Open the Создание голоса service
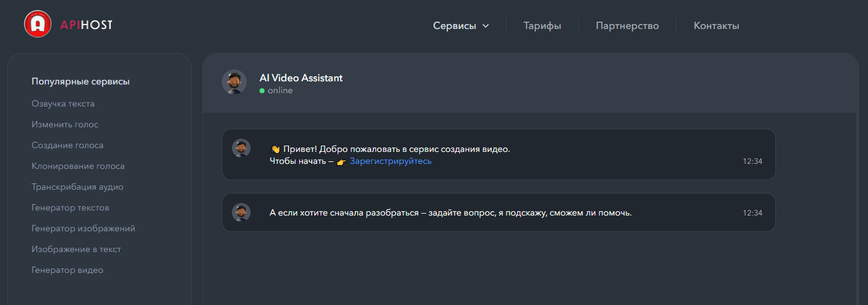868x305 pixels. pyautogui.click(x=67, y=146)
